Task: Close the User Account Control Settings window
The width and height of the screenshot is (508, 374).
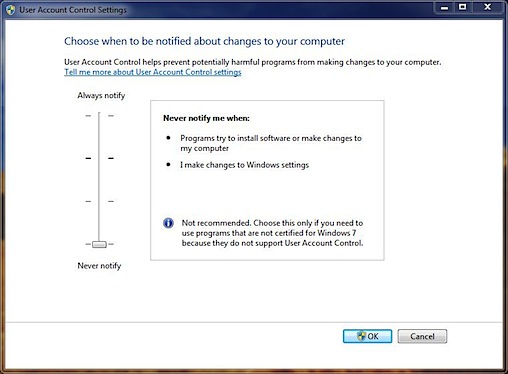Action: coord(487,7)
